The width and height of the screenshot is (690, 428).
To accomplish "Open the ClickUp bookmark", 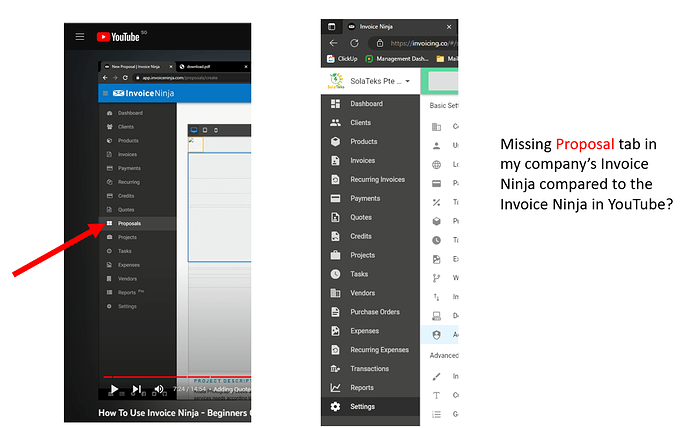I will click(342, 59).
